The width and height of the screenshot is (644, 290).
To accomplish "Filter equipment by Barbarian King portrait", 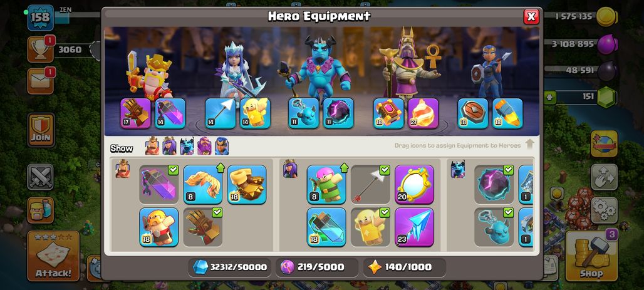I will [152, 146].
